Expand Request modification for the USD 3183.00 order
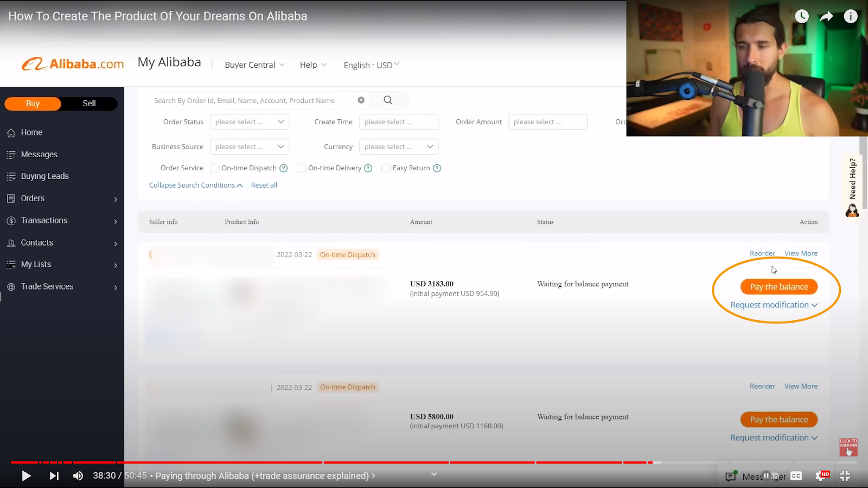This screenshot has height=488, width=868. pos(774,305)
